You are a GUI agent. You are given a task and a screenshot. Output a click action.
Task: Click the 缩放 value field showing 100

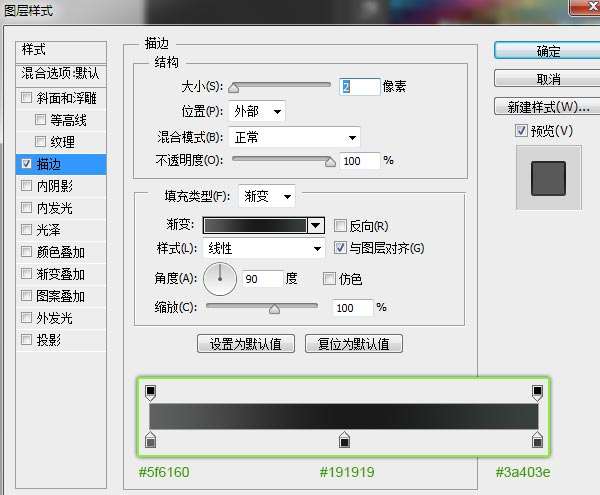coord(352,308)
